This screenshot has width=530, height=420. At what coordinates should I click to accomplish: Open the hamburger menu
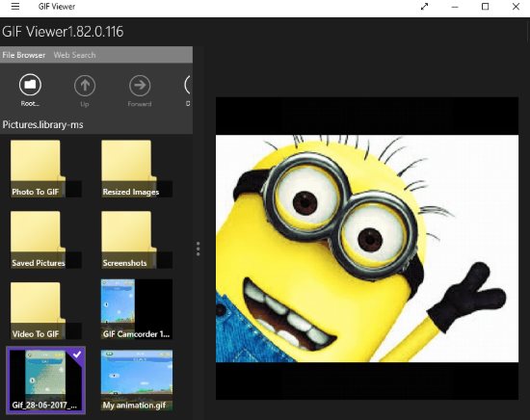[x=15, y=7]
